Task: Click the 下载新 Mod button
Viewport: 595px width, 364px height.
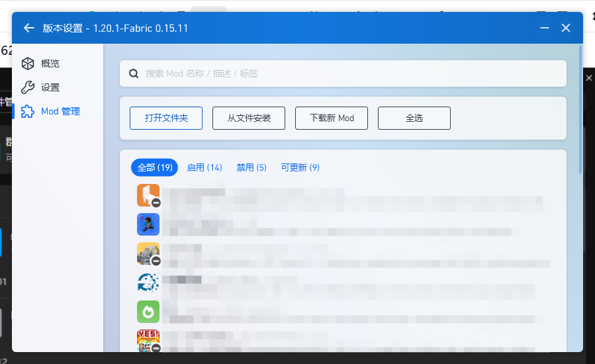Action: pyautogui.click(x=332, y=118)
